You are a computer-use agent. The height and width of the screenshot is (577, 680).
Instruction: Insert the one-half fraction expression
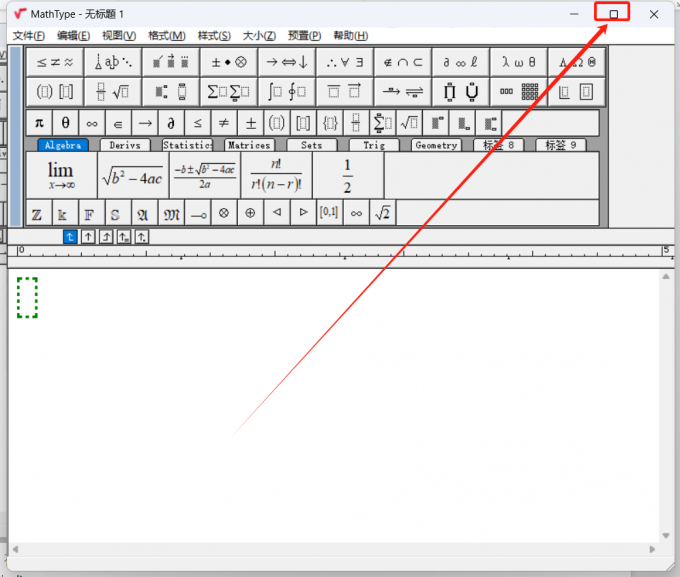348,175
